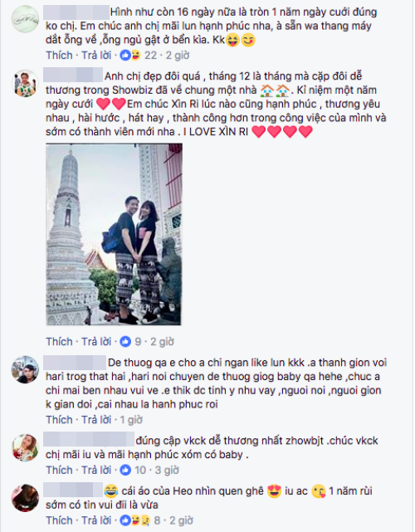Open avatar of 'đúng cập vkck' commenter

[x=25, y=448]
